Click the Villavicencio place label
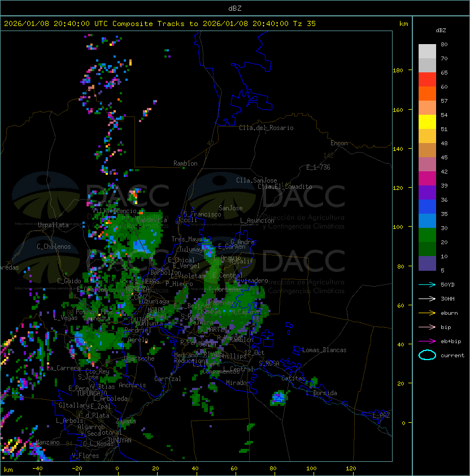Image resolution: width=470 pixels, height=476 pixels. [x=114, y=211]
